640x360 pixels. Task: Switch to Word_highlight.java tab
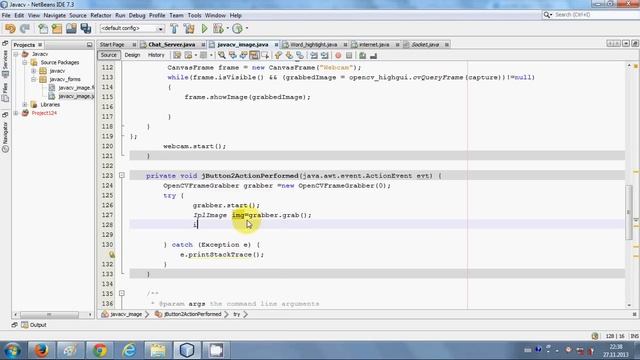pyautogui.click(x=313, y=44)
